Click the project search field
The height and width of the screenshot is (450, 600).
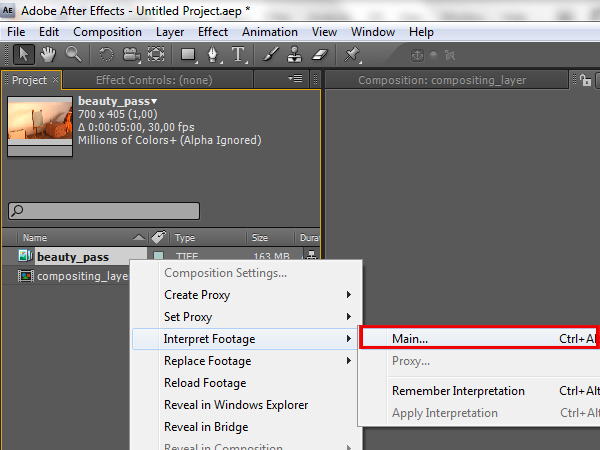(104, 211)
